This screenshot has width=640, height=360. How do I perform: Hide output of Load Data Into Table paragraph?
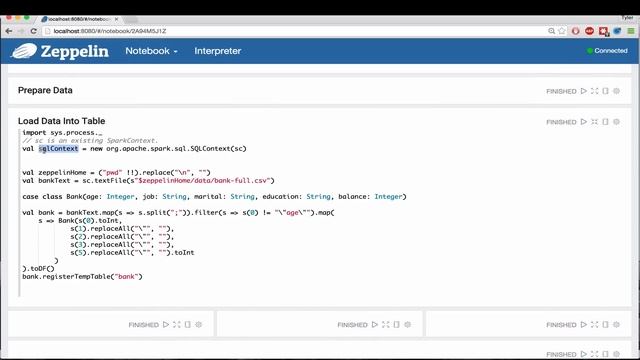point(606,122)
